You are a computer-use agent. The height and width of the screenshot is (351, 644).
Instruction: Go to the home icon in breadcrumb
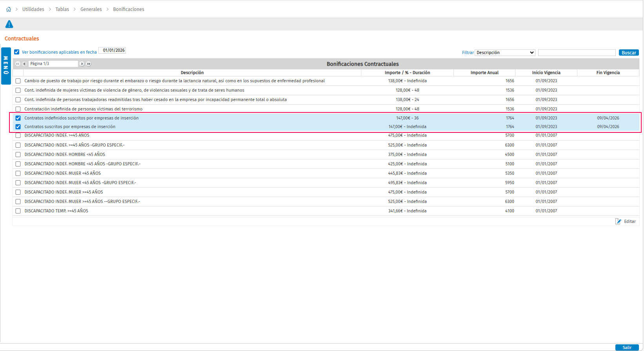click(9, 9)
